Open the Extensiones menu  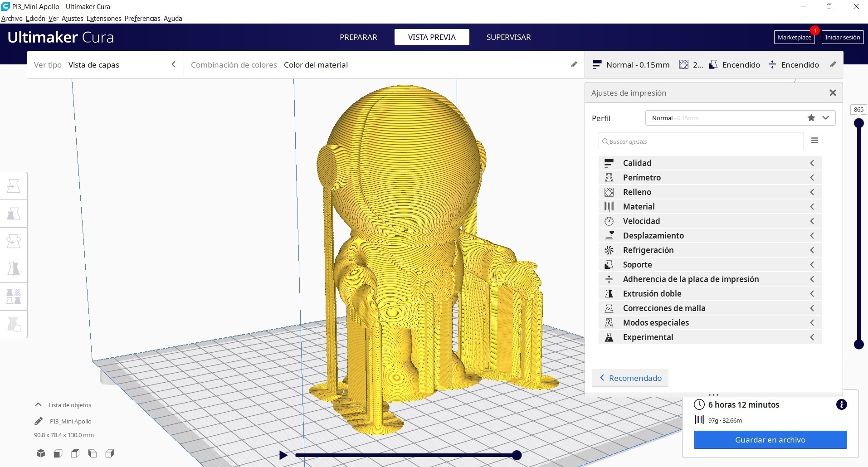coord(103,19)
